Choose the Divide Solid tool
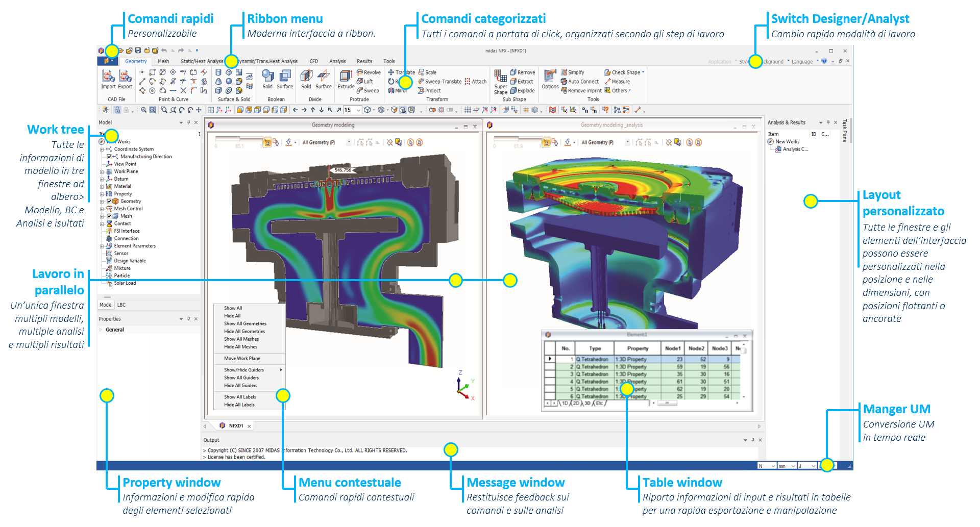 pyautogui.click(x=306, y=80)
